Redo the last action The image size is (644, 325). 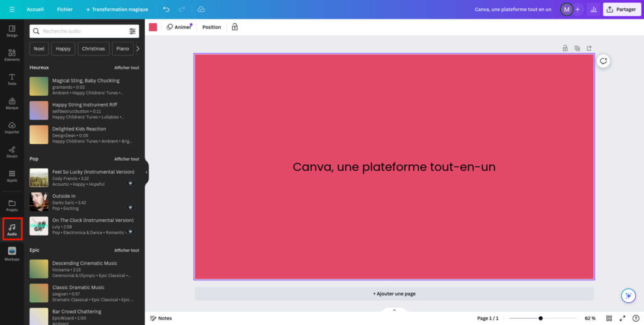coord(182,9)
